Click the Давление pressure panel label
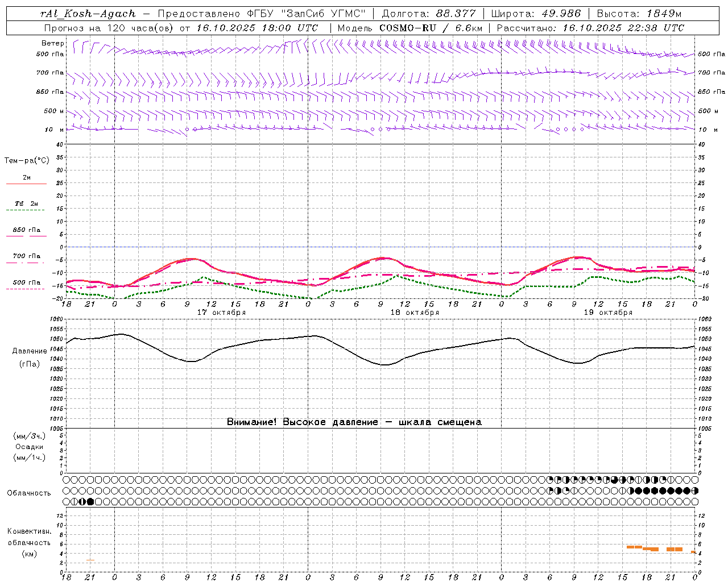 coord(29,351)
